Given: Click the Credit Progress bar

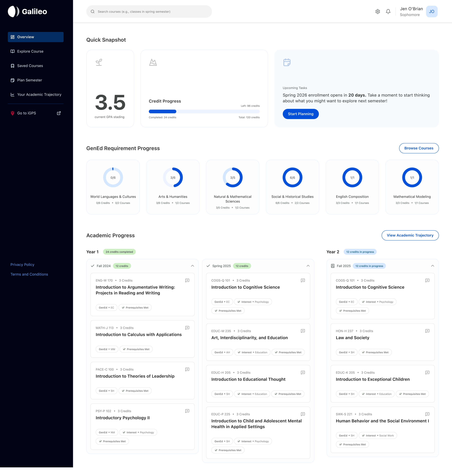Looking at the screenshot, I should pyautogui.click(x=204, y=111).
